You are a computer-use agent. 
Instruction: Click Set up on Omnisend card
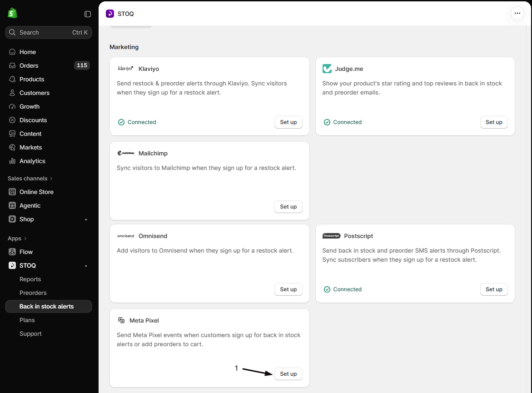point(288,289)
